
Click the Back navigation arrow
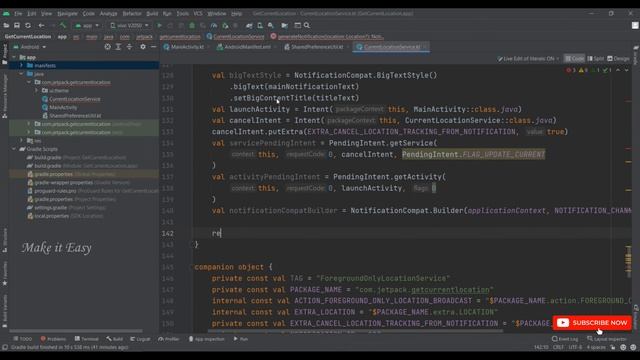pyautogui.click(x=41, y=25)
